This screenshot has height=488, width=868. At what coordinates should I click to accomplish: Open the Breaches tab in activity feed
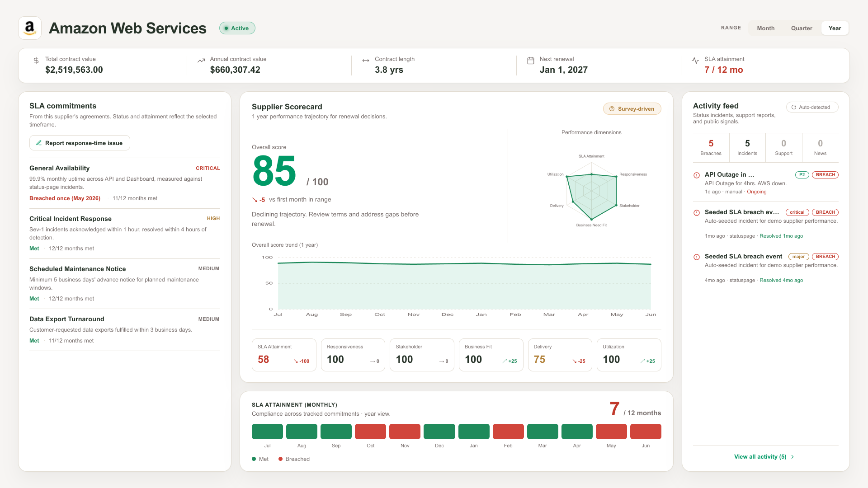[x=711, y=148]
